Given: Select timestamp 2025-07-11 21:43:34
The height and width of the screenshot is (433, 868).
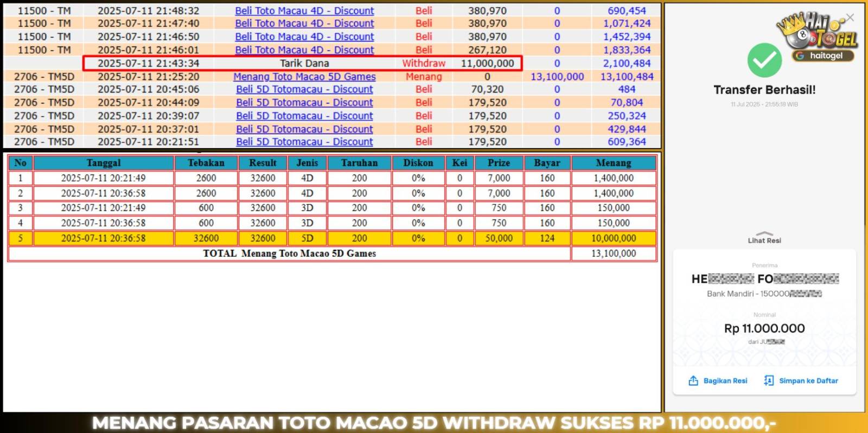Looking at the screenshot, I should click(149, 63).
